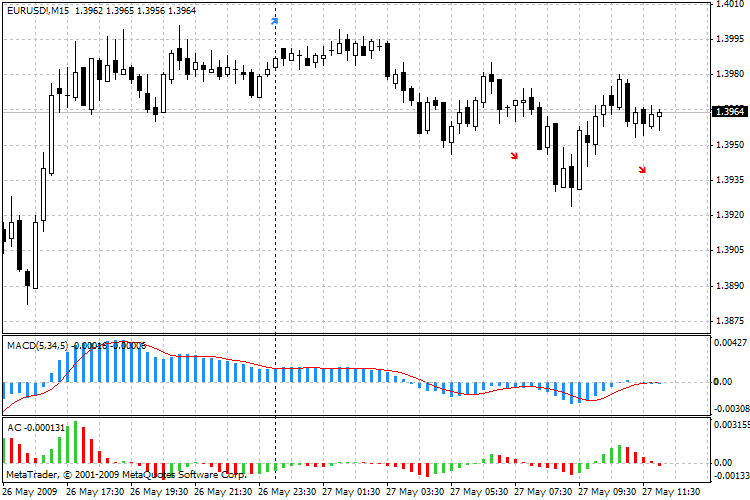Click the 27 May 11:30 time label
The width and height of the screenshot is (750, 500).
point(671,492)
